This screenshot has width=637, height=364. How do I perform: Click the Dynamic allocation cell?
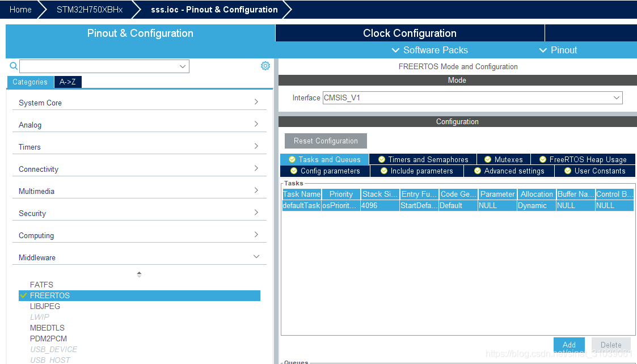[536, 206]
